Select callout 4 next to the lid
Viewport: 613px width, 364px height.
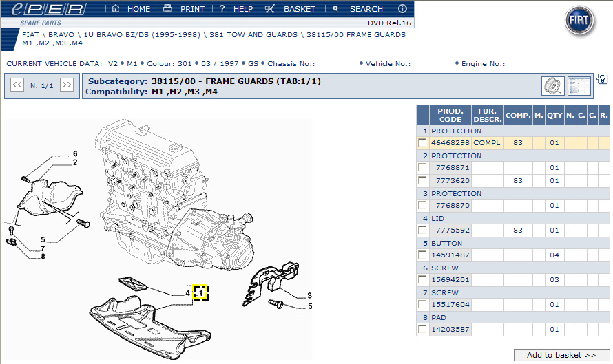[188, 293]
